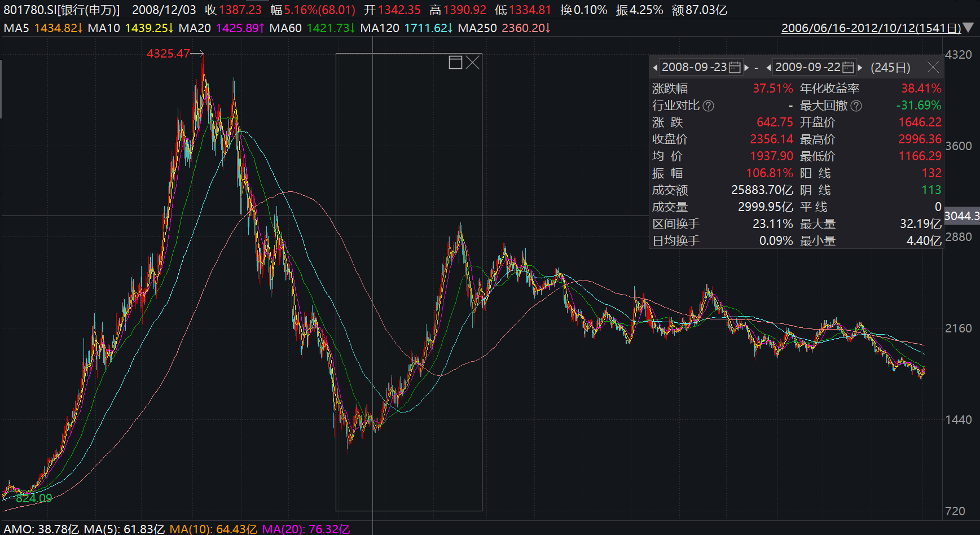This screenshot has width=980, height=535.
Task: Click the 成交额 value 25883.70亿
Action: [762, 190]
